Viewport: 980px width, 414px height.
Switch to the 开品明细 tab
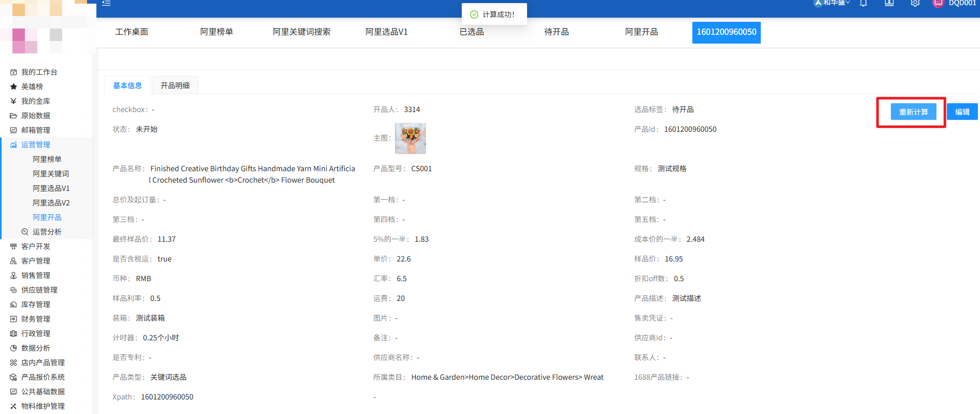[x=175, y=86]
